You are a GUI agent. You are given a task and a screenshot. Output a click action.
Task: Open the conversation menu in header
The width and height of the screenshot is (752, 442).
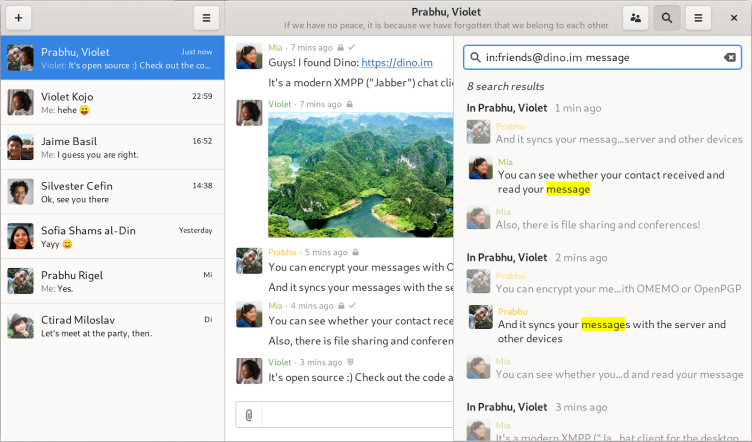click(698, 18)
